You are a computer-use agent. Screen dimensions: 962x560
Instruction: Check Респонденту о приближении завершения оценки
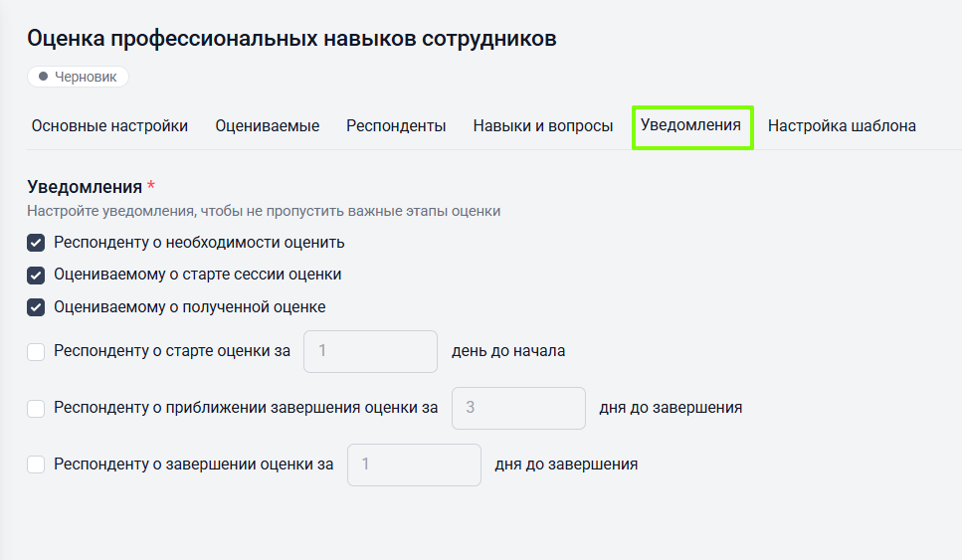tap(36, 408)
